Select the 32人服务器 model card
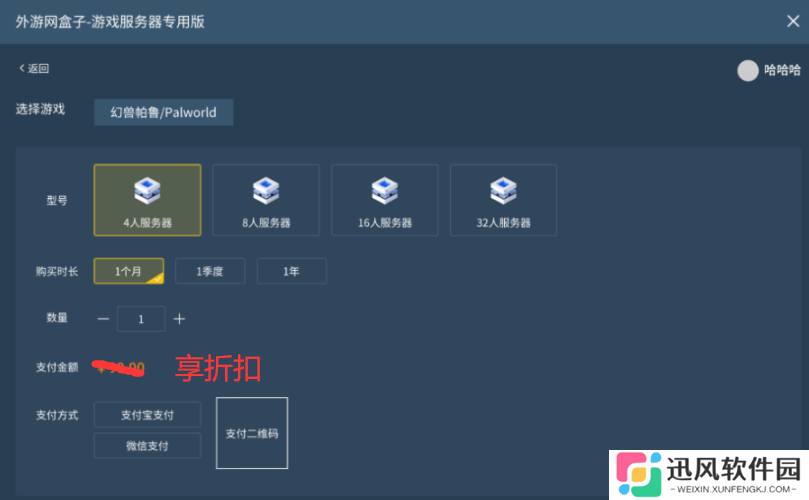This screenshot has width=809, height=500. click(503, 200)
